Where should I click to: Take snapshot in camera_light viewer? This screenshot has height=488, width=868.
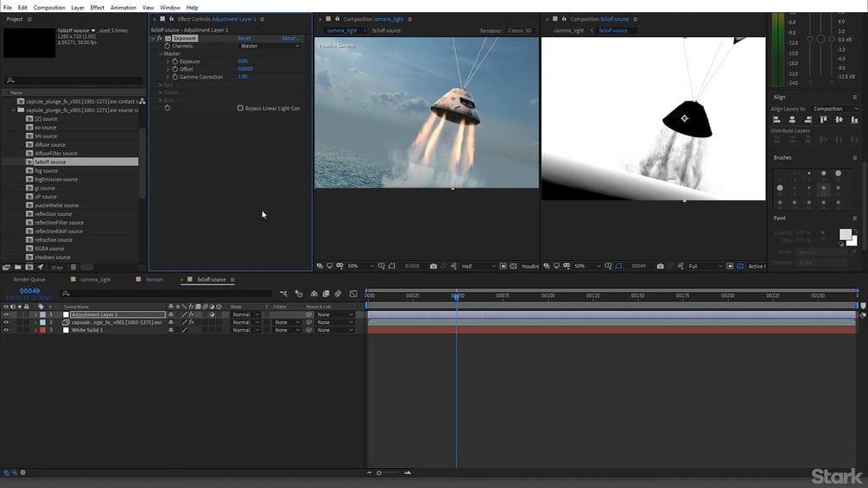click(433, 266)
